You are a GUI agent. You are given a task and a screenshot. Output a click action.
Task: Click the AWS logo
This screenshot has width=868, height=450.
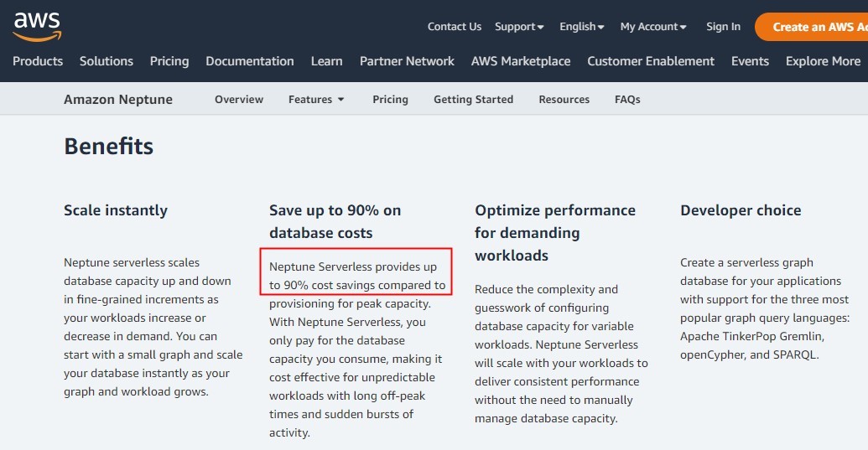(37, 26)
